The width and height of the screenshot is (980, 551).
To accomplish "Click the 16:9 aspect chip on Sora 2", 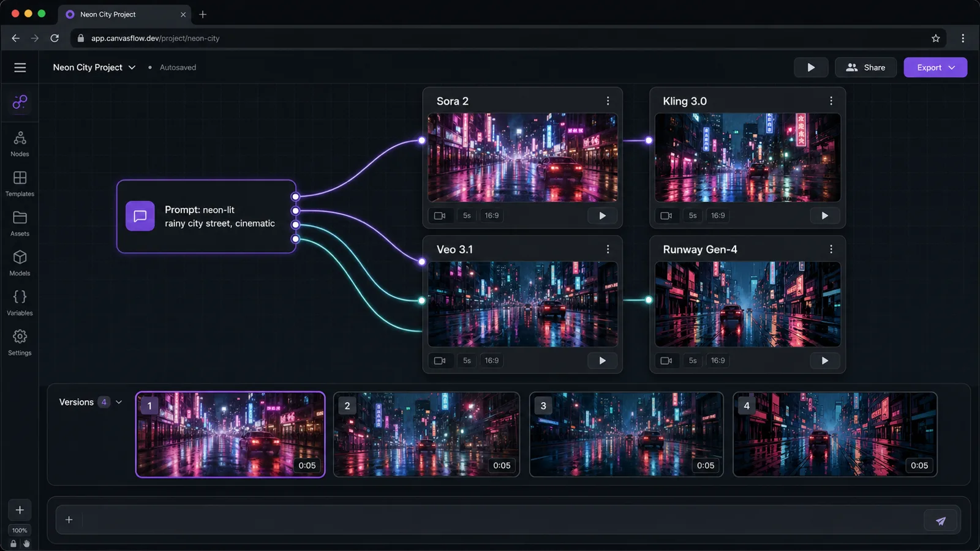I will click(x=492, y=216).
